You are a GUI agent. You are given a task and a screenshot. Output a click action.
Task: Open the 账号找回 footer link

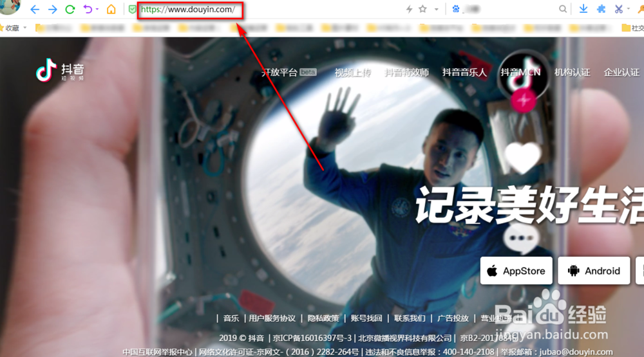coord(366,318)
